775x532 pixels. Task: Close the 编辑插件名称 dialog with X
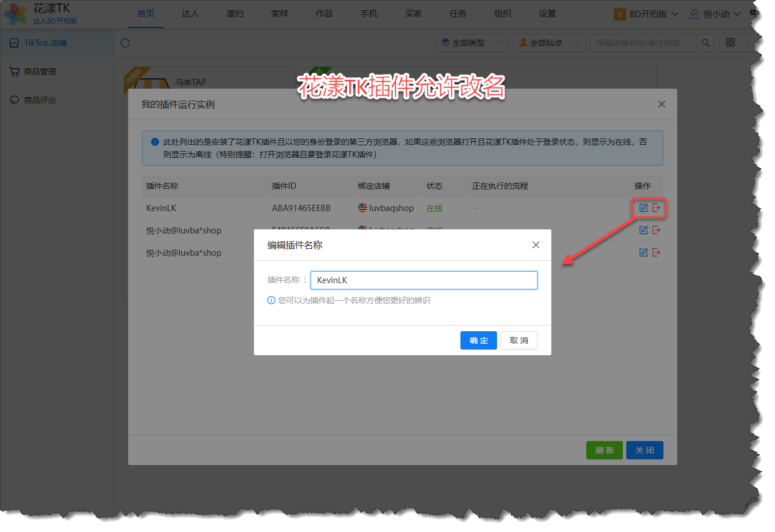point(535,245)
